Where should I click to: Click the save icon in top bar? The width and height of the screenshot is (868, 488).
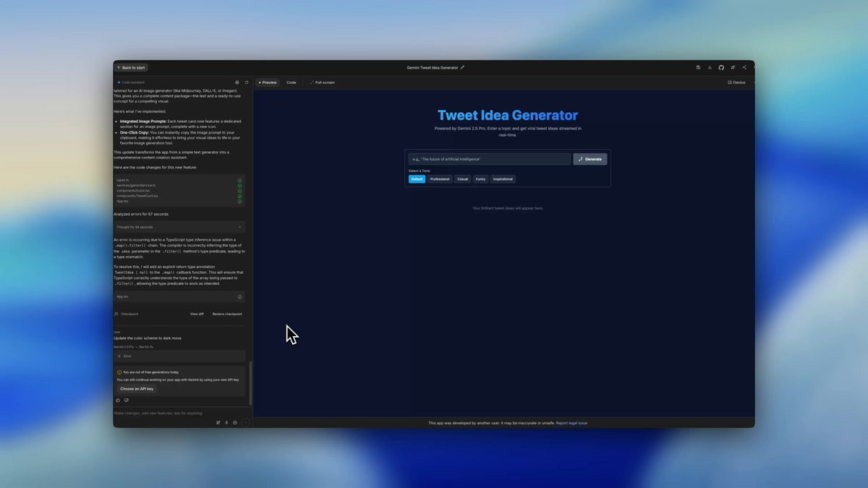(698, 67)
